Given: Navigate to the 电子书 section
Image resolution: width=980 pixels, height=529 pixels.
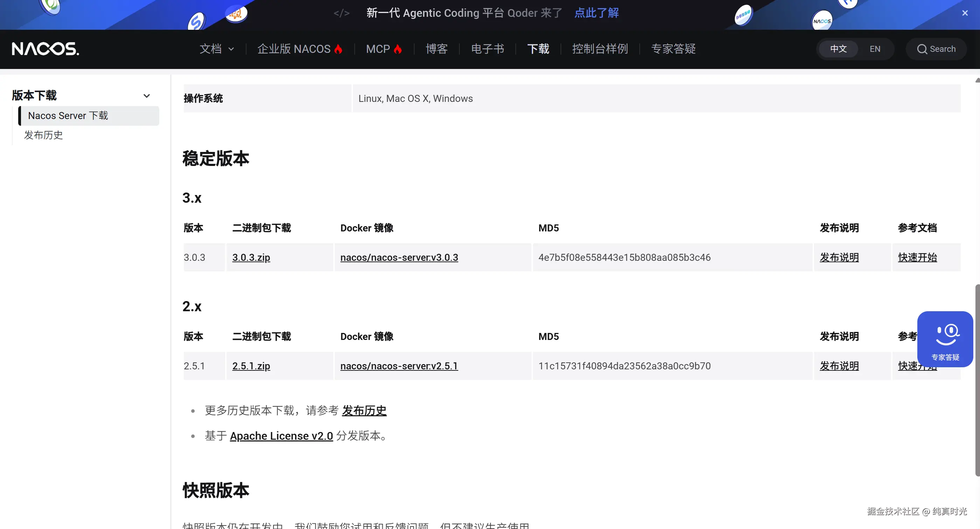Looking at the screenshot, I should pyautogui.click(x=487, y=49).
